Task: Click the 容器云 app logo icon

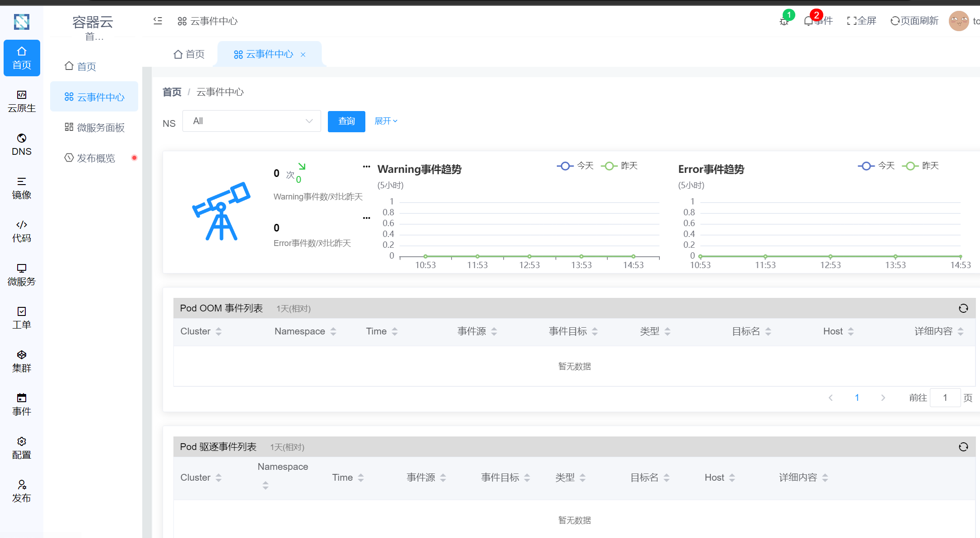Action: (22, 21)
